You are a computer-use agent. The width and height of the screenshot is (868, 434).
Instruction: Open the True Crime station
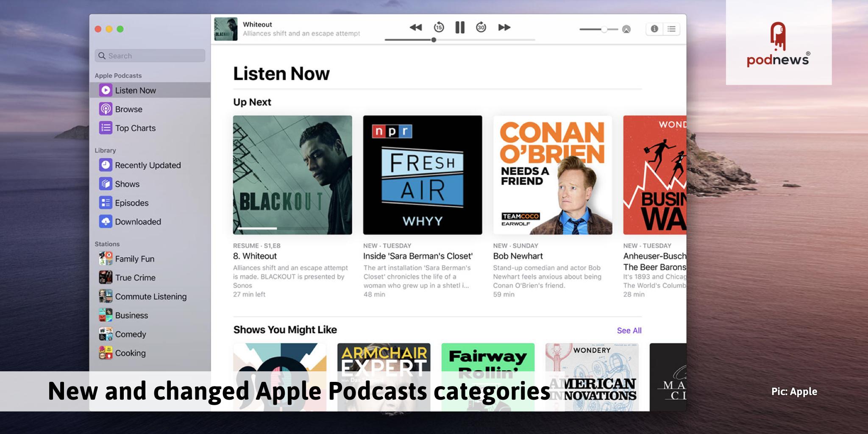(x=135, y=278)
